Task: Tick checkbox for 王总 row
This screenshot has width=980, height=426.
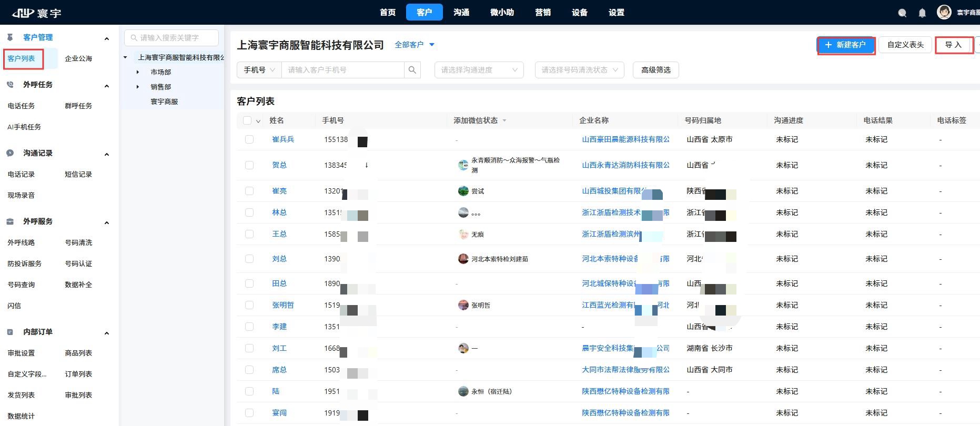Action: 249,234
